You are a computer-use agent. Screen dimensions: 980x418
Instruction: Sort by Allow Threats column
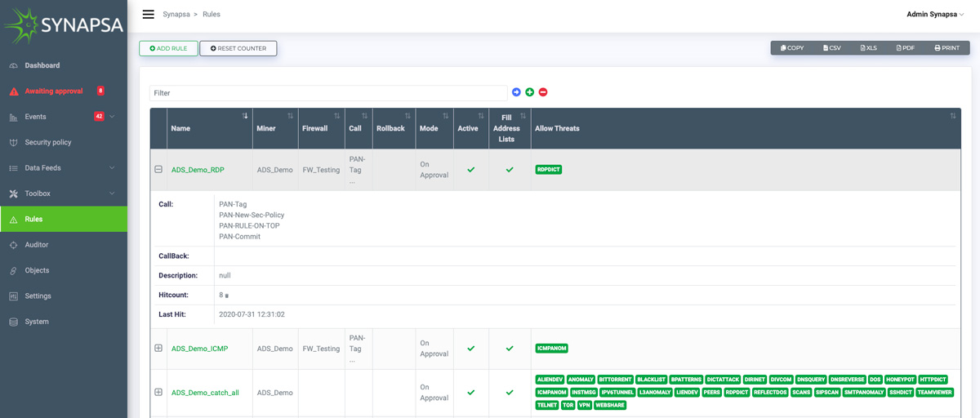click(x=746, y=128)
